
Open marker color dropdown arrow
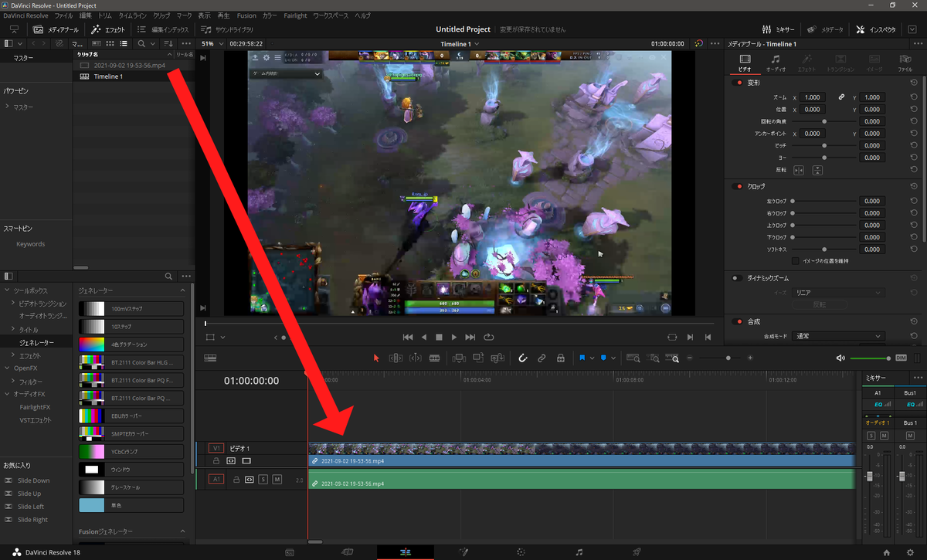tap(613, 358)
